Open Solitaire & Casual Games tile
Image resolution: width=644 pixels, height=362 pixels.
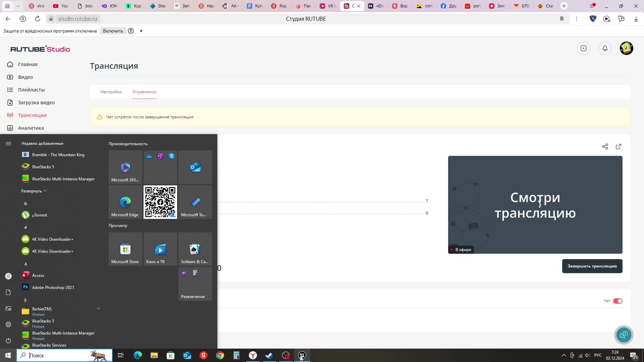[x=195, y=249]
